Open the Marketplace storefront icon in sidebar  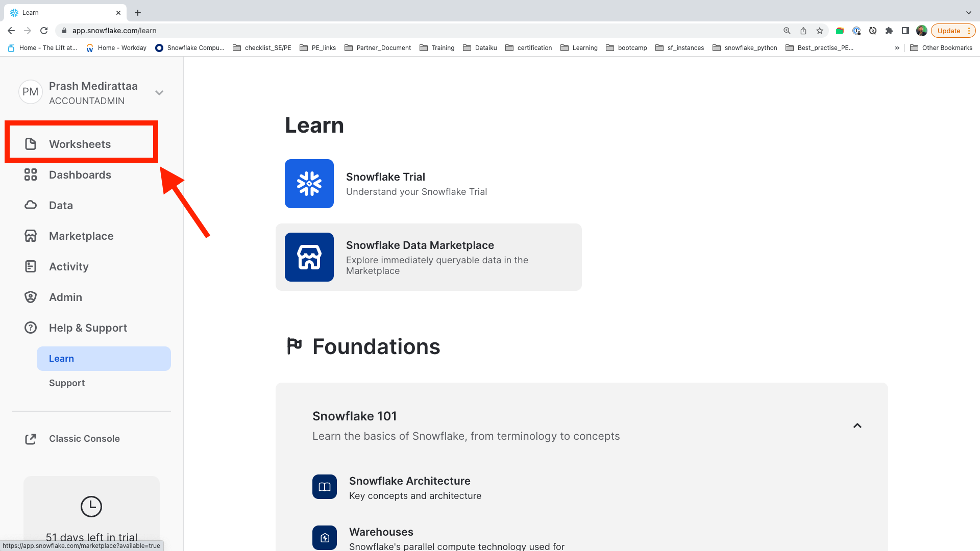31,236
